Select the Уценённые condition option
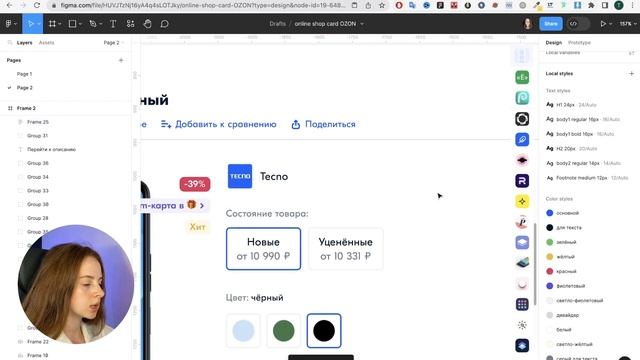The height and width of the screenshot is (360, 640). (346, 249)
